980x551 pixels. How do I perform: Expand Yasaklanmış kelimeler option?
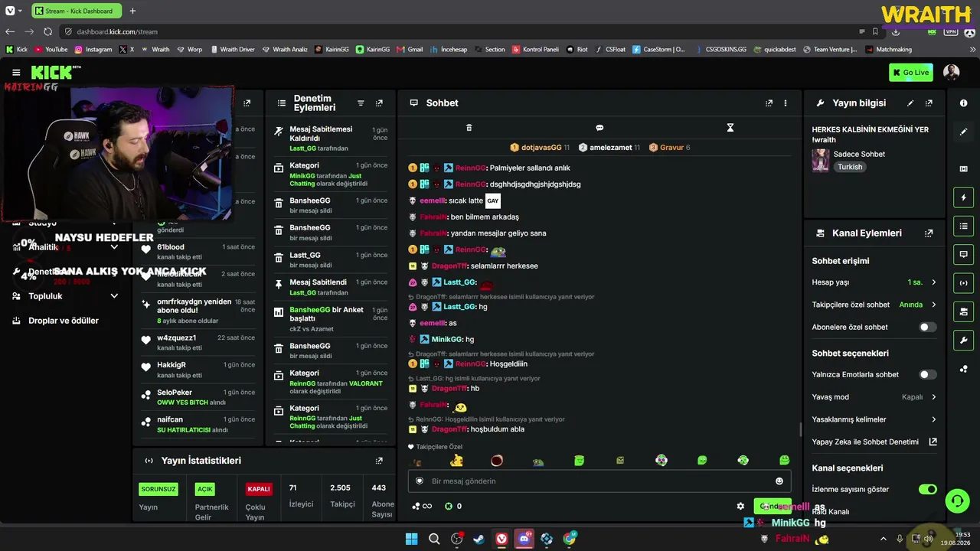click(x=933, y=419)
